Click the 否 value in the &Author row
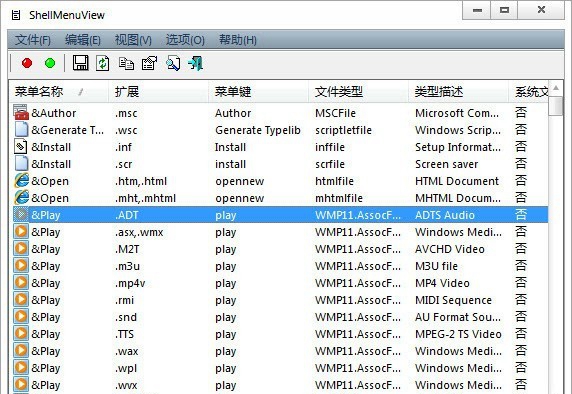 [521, 113]
